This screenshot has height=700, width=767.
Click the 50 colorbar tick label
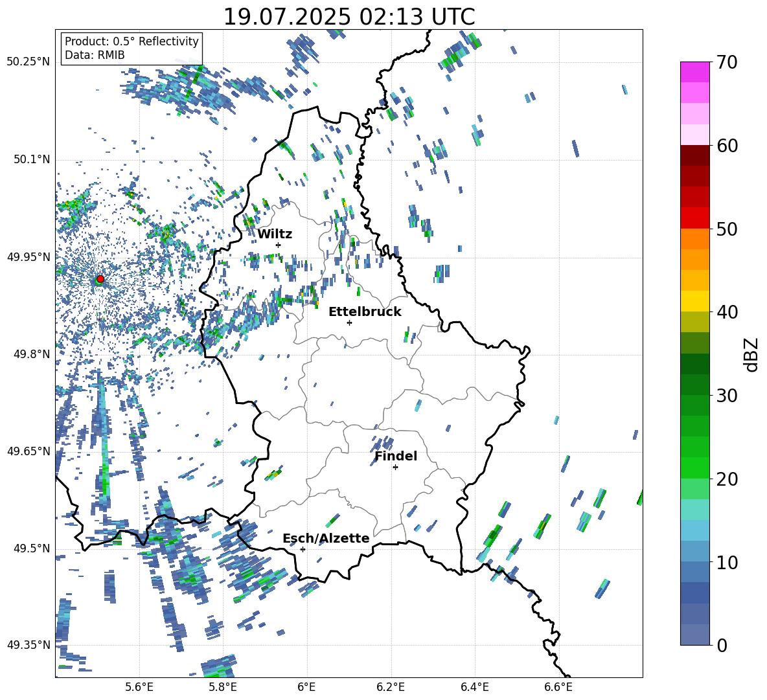(727, 229)
